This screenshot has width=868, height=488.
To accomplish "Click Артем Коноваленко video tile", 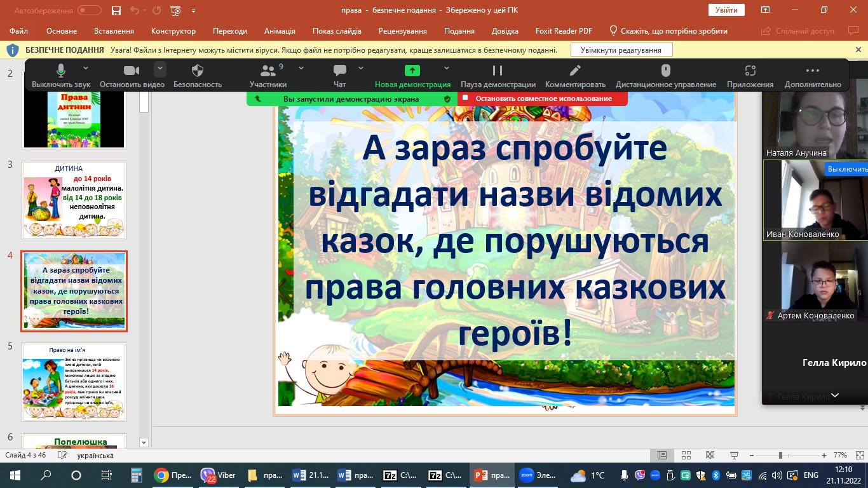I will tap(815, 281).
